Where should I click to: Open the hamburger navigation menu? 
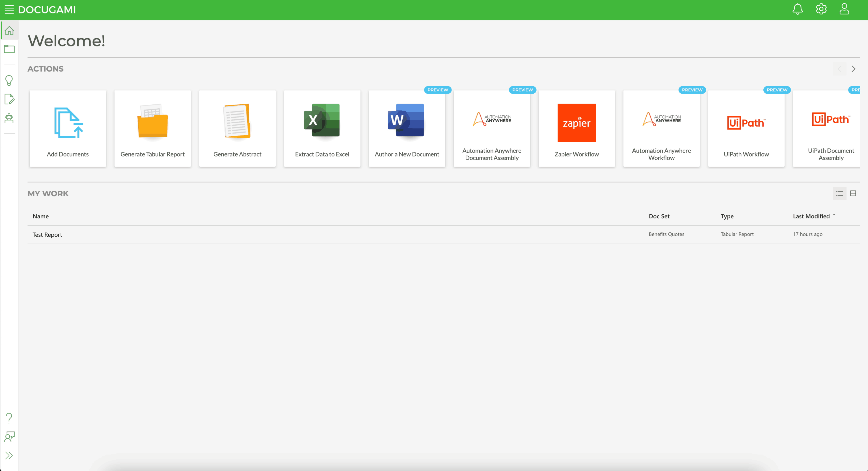click(9, 9)
